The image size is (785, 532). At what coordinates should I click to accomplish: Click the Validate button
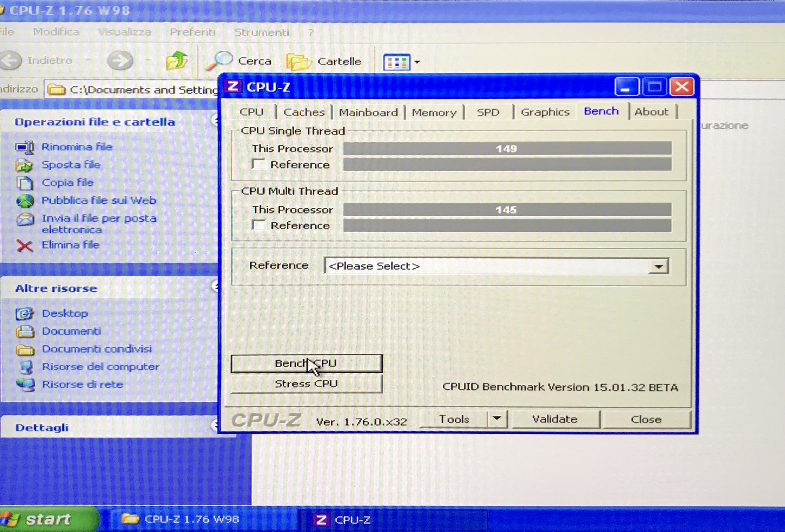[555, 419]
